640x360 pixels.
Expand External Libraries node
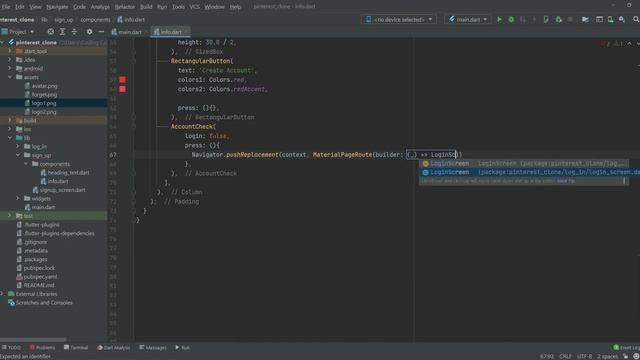pos(2,293)
